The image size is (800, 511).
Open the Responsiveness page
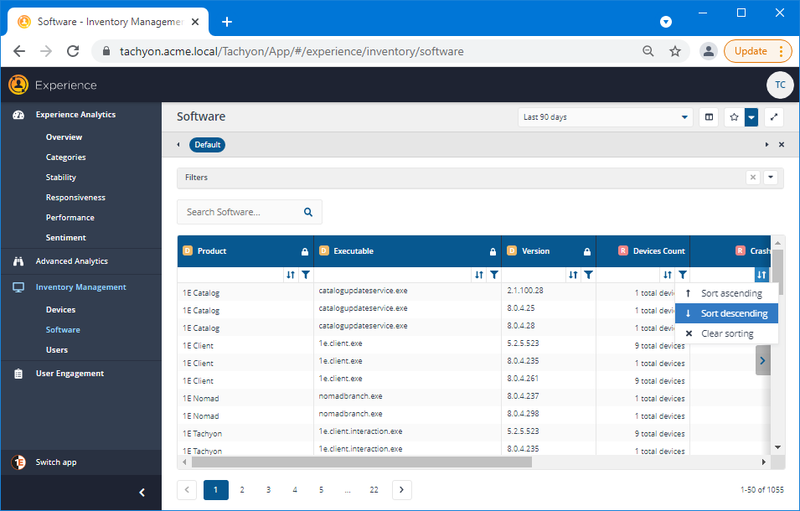click(76, 197)
